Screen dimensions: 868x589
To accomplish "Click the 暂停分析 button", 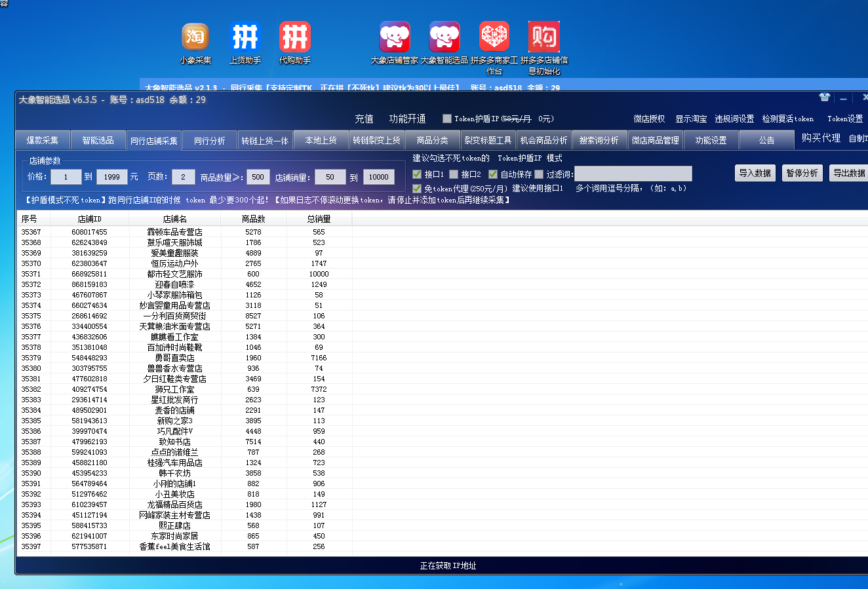I will click(x=802, y=173).
